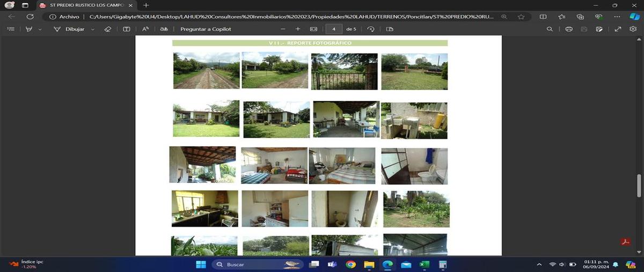Open the Edge profile avatar
Screen dimensions: 644x272
[9, 5]
